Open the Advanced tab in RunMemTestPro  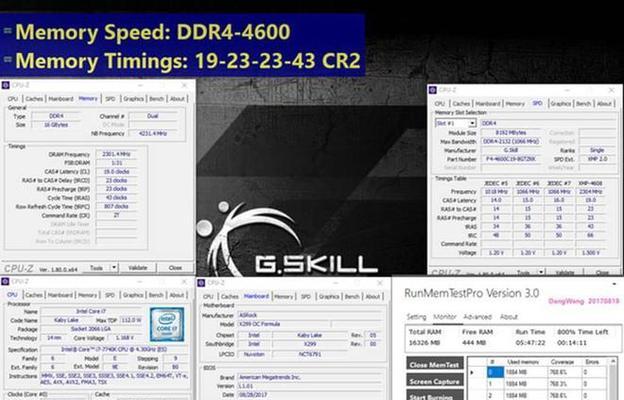pos(478,317)
